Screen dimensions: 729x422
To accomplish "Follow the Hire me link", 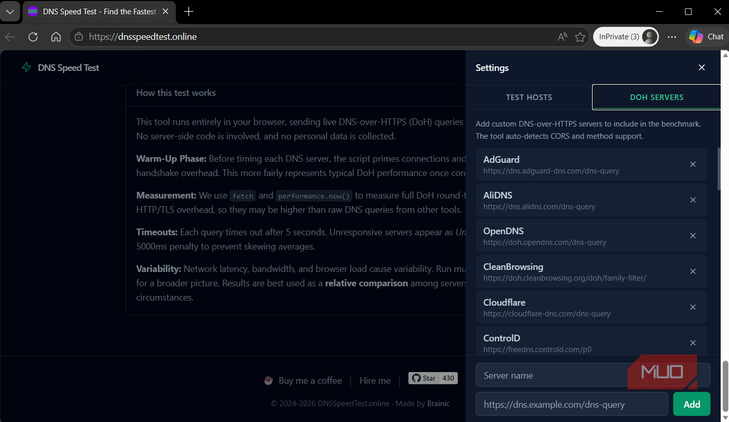I will point(375,381).
